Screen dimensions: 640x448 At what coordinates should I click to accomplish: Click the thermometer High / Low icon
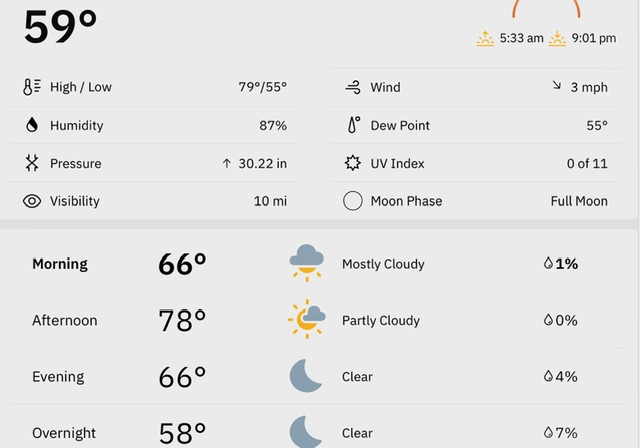pyautogui.click(x=32, y=87)
